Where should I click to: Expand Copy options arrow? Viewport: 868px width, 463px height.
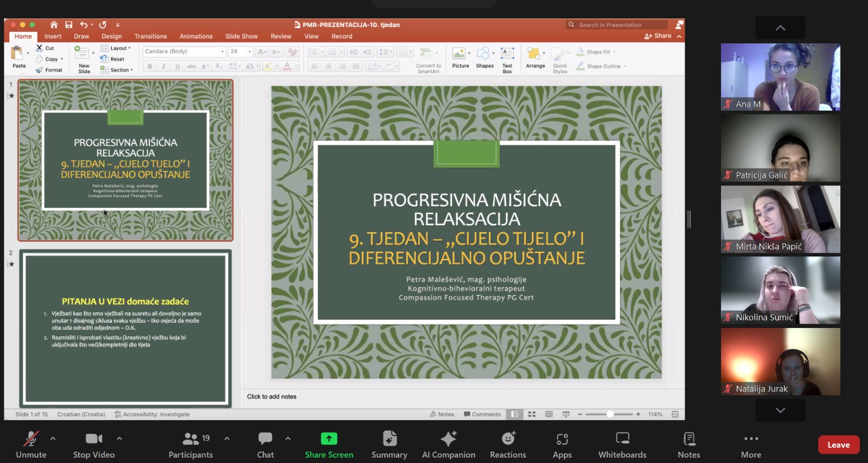[x=62, y=59]
